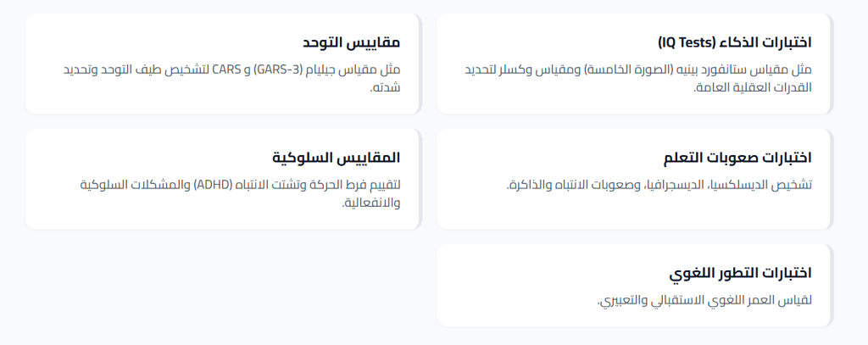This screenshot has width=868, height=345.
Task: Click the empty area below behavioral scales card
Action: [221, 285]
